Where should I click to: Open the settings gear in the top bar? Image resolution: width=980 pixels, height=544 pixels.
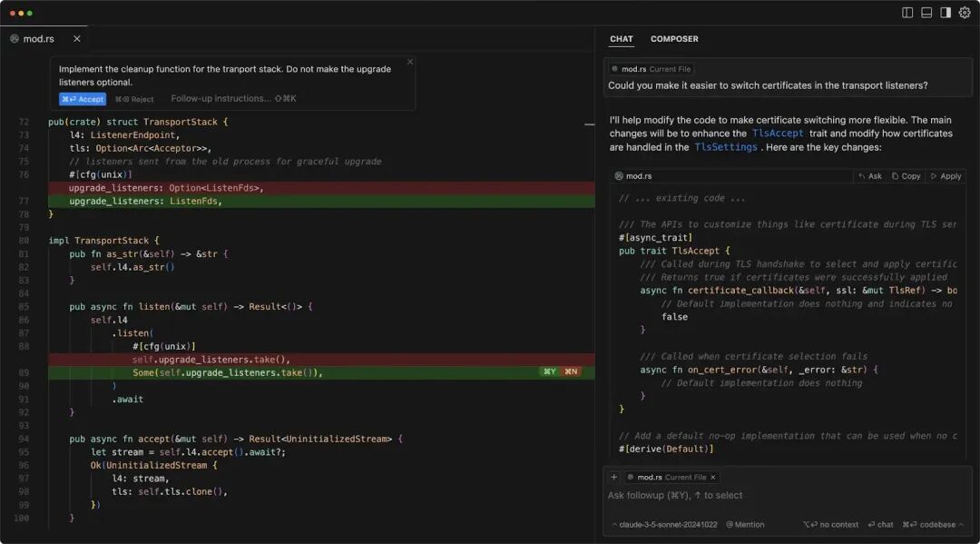coord(965,12)
